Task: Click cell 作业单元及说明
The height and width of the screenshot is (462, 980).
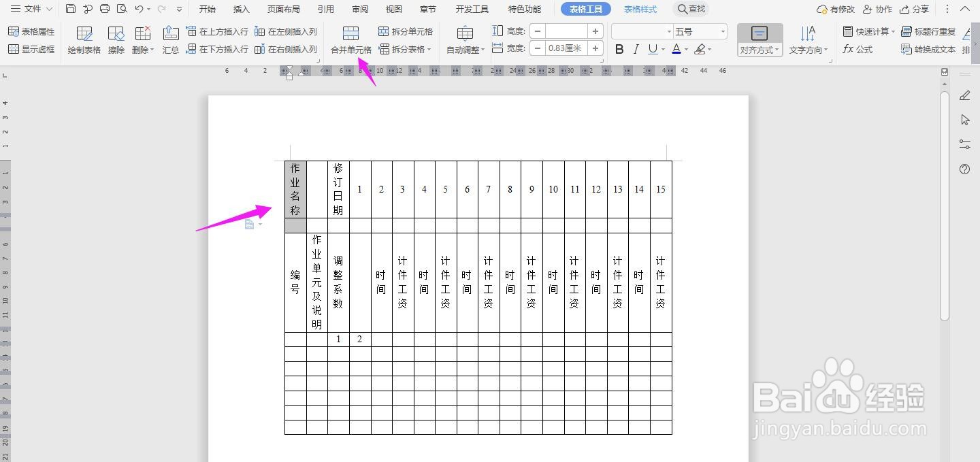Action: pyautogui.click(x=316, y=282)
